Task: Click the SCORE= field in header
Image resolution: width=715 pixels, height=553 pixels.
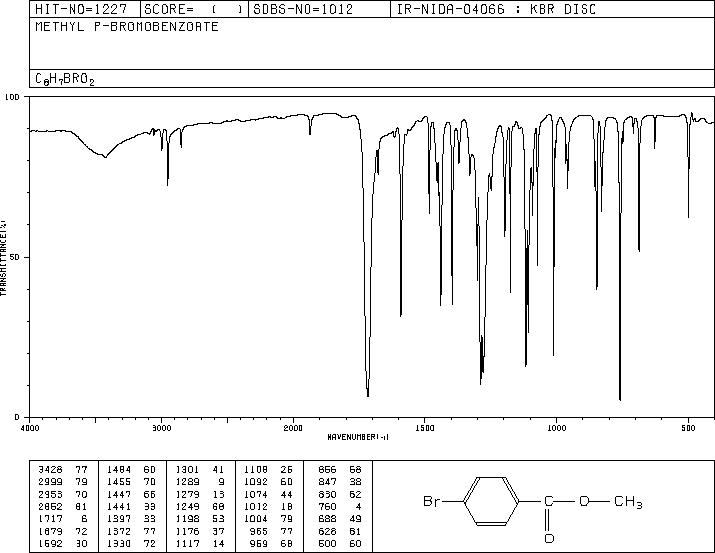Action: [193, 9]
